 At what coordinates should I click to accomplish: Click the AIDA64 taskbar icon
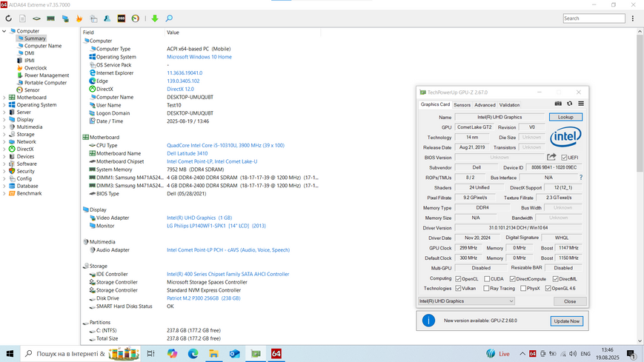(x=276, y=353)
